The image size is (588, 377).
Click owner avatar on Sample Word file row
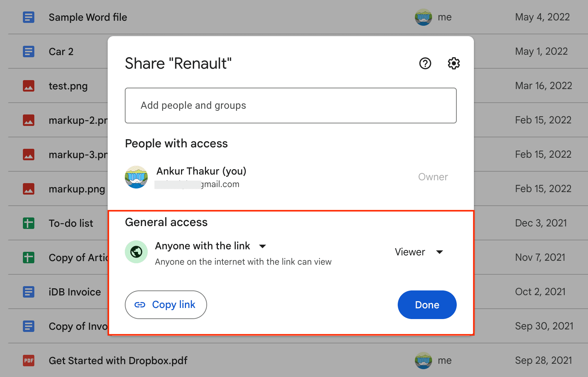pos(423,17)
